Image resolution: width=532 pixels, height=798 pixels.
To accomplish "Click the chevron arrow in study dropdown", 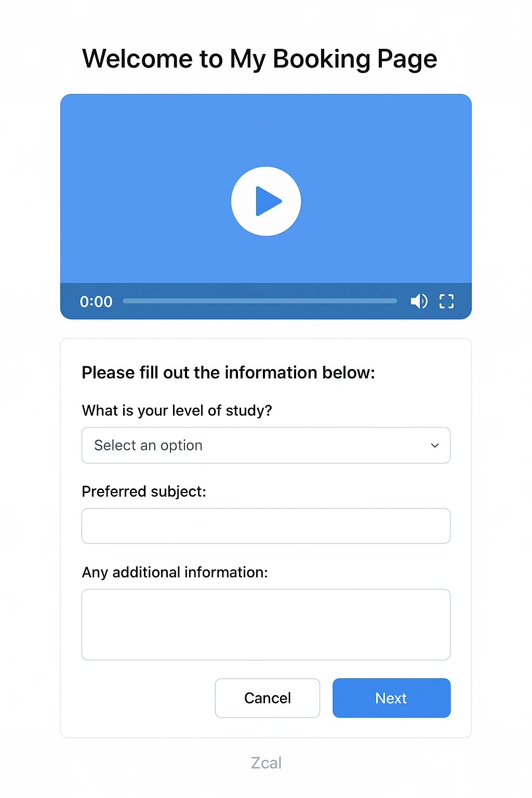I will [435, 445].
